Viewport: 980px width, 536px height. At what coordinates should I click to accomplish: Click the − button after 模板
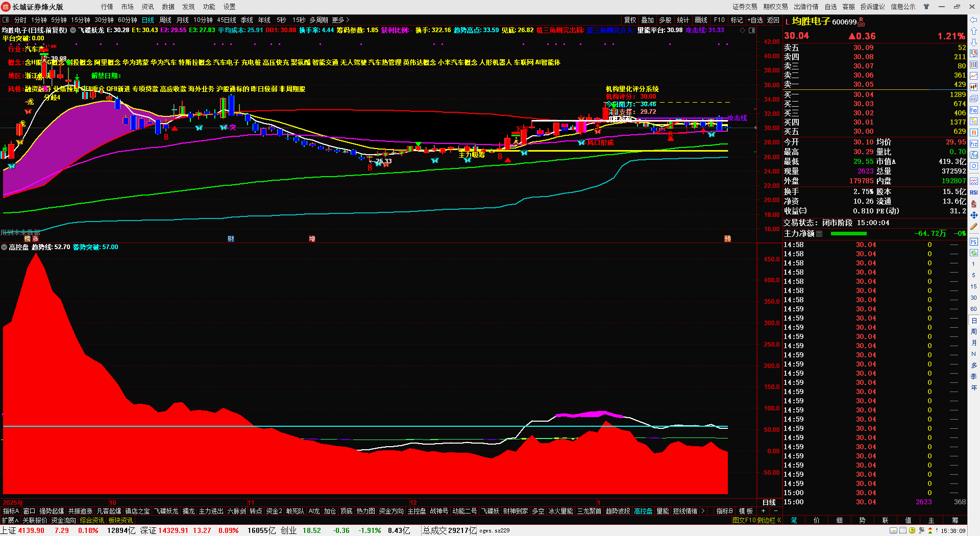[776, 511]
